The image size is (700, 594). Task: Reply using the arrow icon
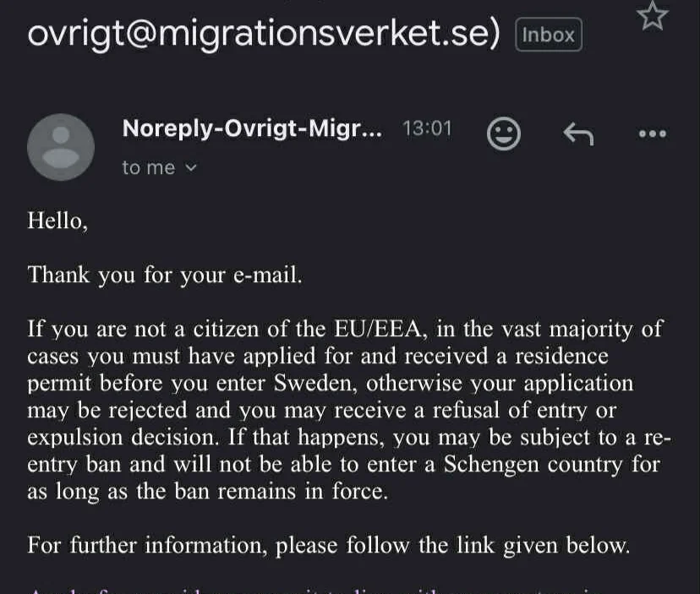[x=578, y=134]
